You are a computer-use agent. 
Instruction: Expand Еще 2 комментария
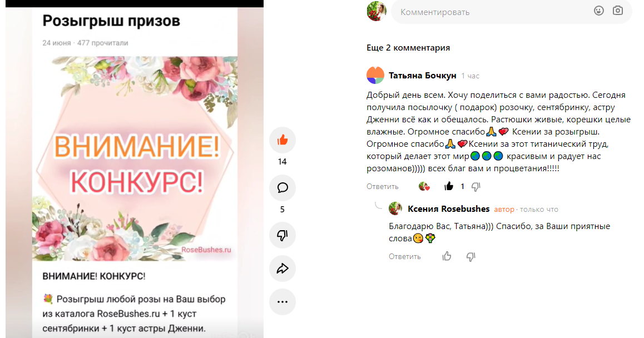click(408, 48)
